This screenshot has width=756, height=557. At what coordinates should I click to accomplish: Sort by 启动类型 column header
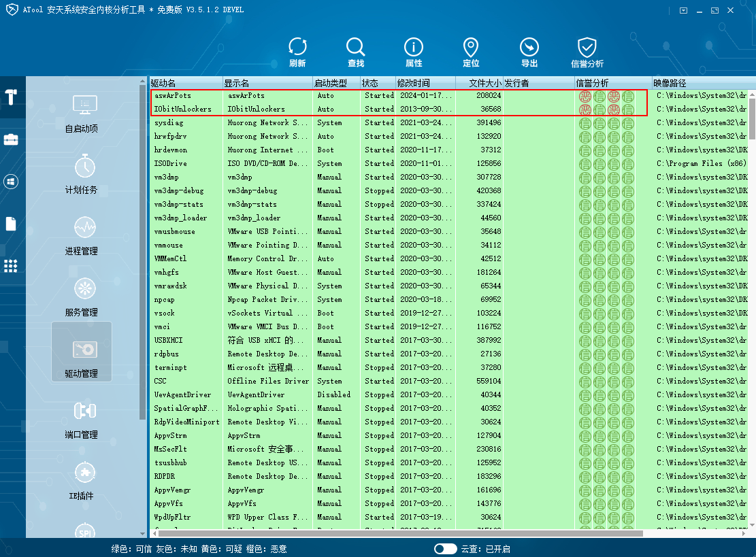click(337, 83)
